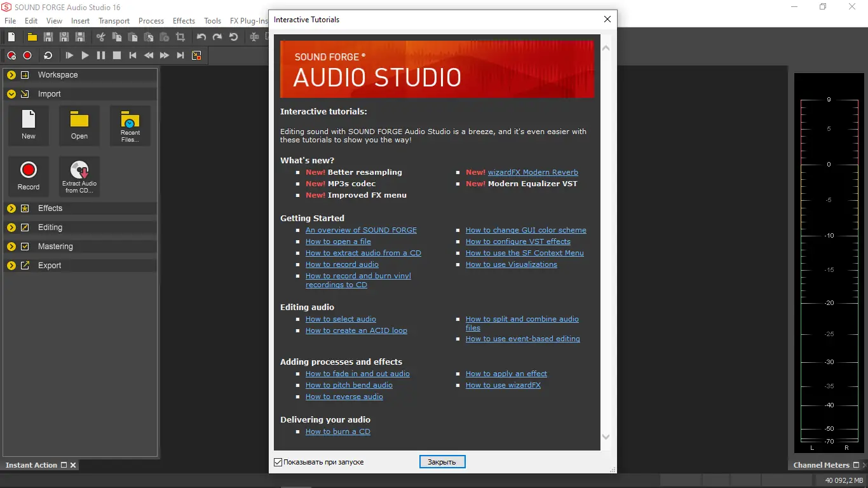Click the Repeat last action icon
The width and height of the screenshot is (868, 488).
point(233,37)
